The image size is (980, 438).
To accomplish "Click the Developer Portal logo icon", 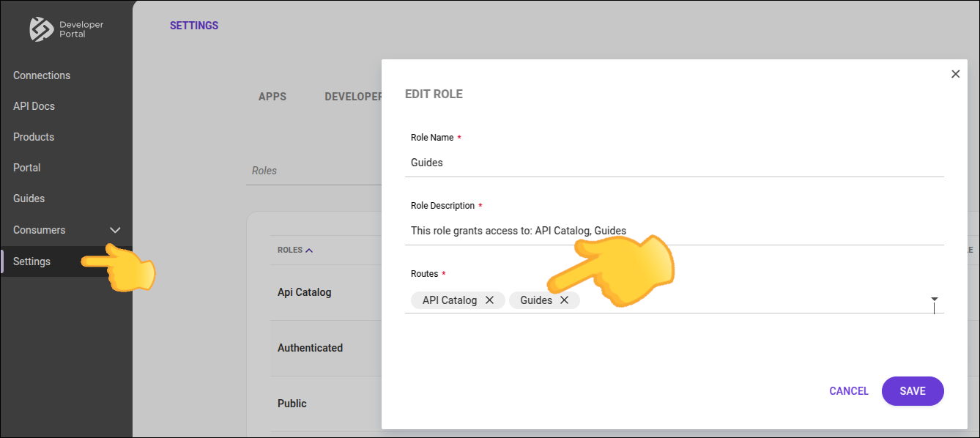I will pos(41,29).
